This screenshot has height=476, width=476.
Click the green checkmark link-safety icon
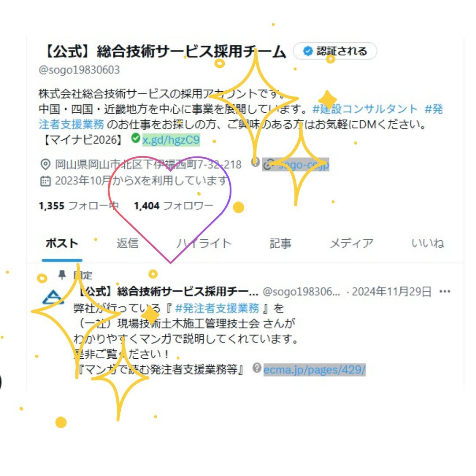[x=136, y=138]
